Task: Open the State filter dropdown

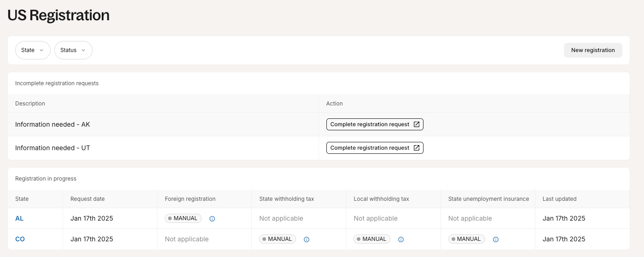Action: [x=33, y=50]
